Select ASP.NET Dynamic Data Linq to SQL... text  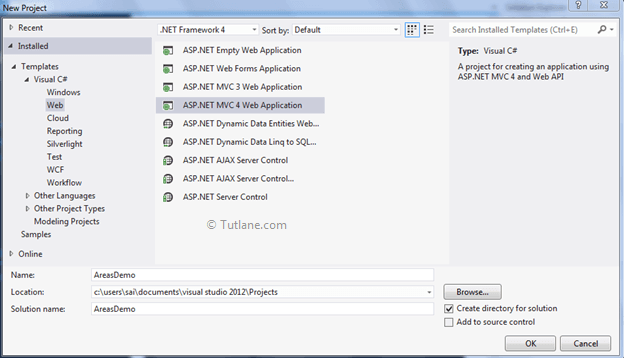[x=250, y=142]
